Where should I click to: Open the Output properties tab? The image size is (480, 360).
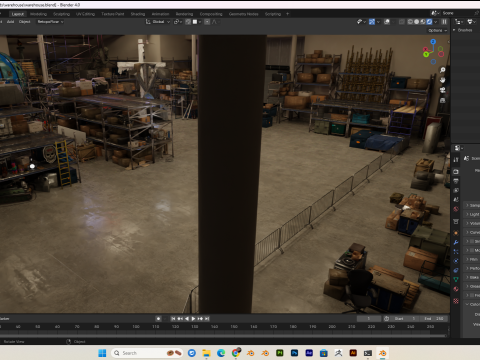456,181
